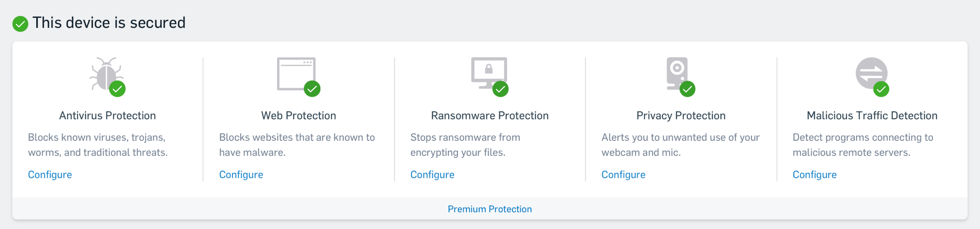980x229 pixels.
Task: Click the webcam and mic alert description
Action: (x=680, y=145)
